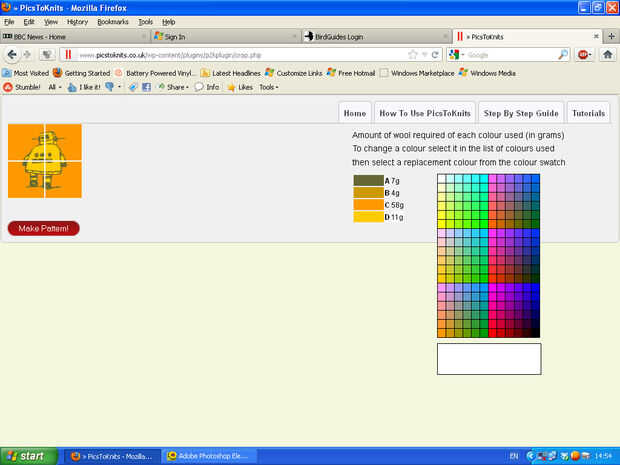Click the site identity icon in address bar
Screen dimensions: 620x465
coord(68,55)
